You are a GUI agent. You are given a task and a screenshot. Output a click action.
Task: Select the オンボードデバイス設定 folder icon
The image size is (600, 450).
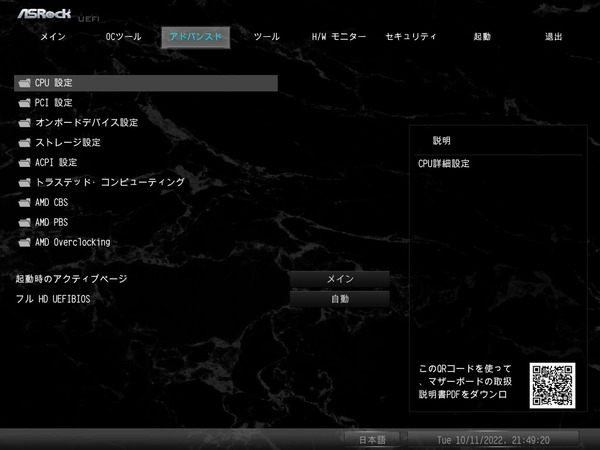pos(24,123)
